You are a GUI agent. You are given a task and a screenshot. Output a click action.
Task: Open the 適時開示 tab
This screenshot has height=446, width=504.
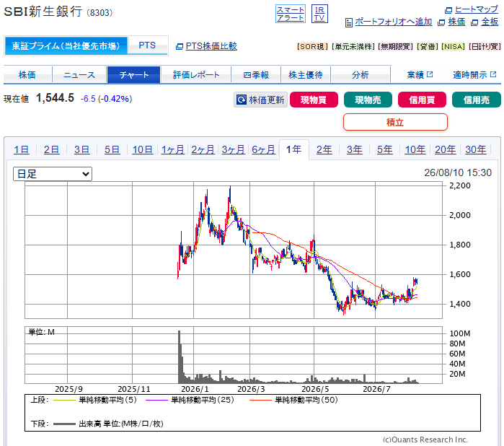(474, 74)
